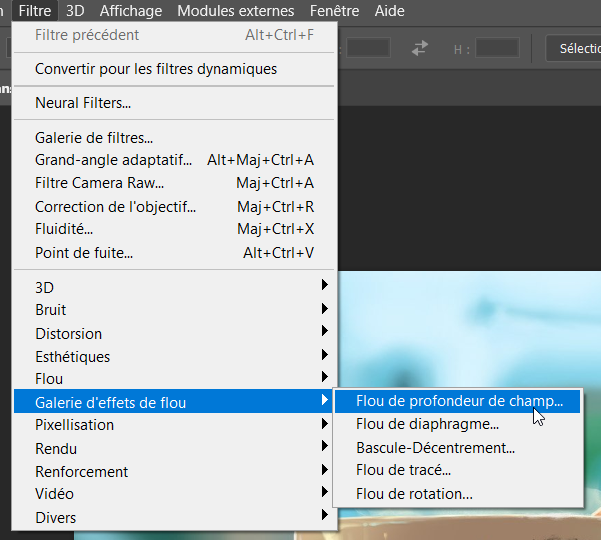
Task: Select Flou de rotation
Action: pyautogui.click(x=414, y=493)
